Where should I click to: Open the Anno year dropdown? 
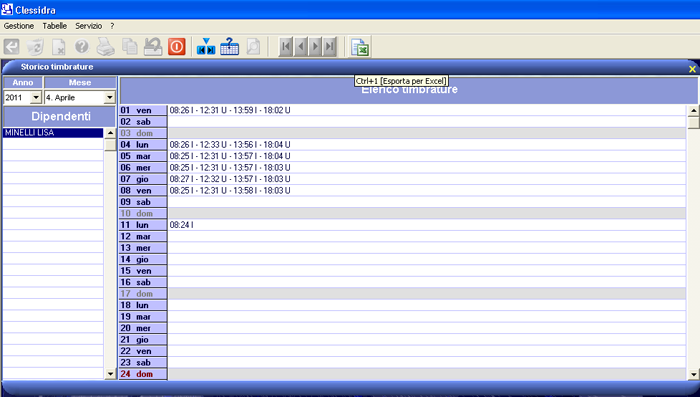click(36, 97)
